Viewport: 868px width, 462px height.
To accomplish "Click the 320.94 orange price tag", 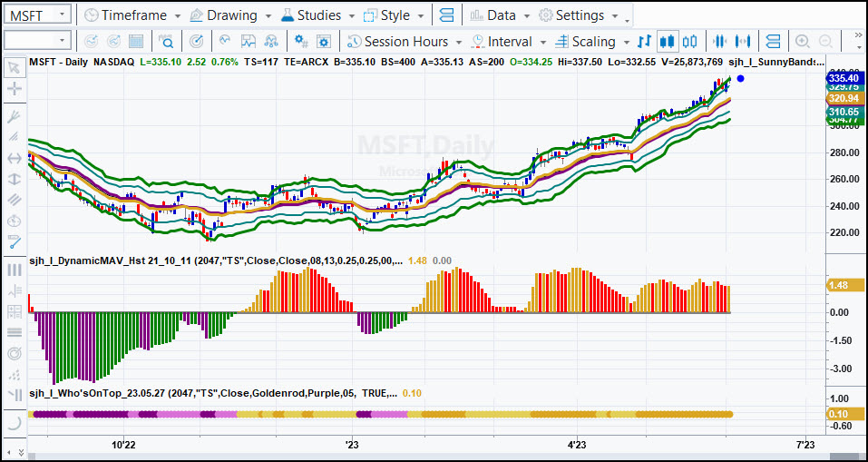I will point(844,99).
